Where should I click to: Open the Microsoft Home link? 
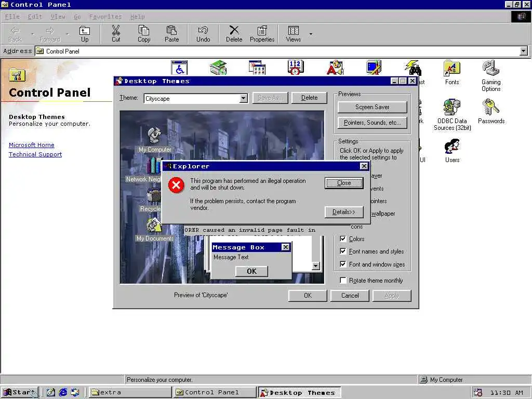tap(32, 145)
